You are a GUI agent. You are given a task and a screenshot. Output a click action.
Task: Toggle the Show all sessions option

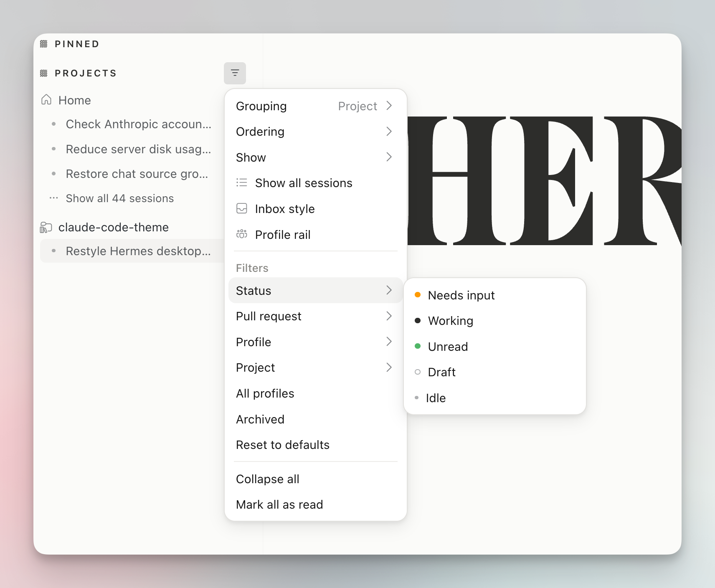point(316,183)
